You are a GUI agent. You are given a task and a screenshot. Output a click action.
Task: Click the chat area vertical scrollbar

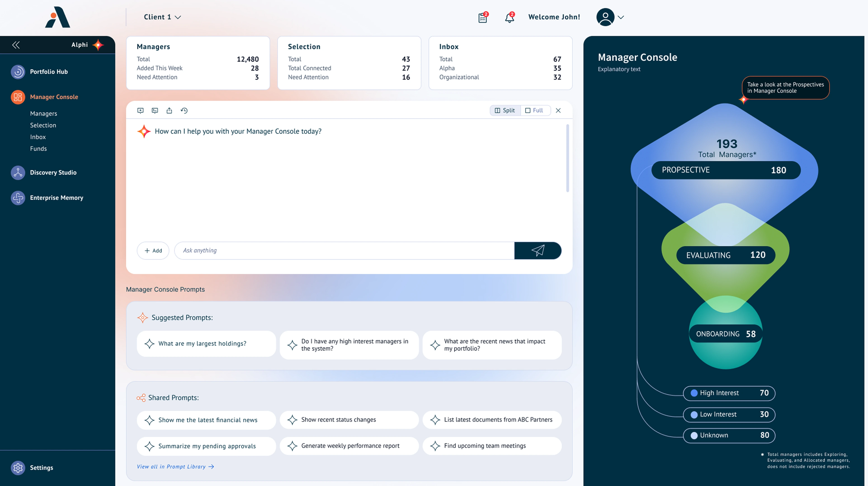(x=567, y=158)
